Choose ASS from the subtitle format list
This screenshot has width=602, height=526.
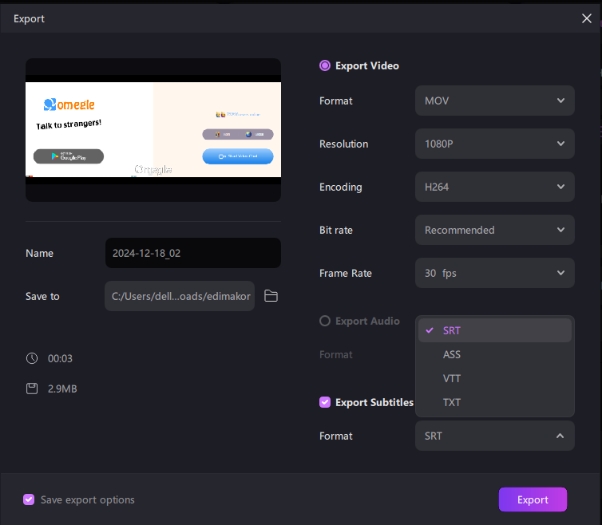coord(494,355)
